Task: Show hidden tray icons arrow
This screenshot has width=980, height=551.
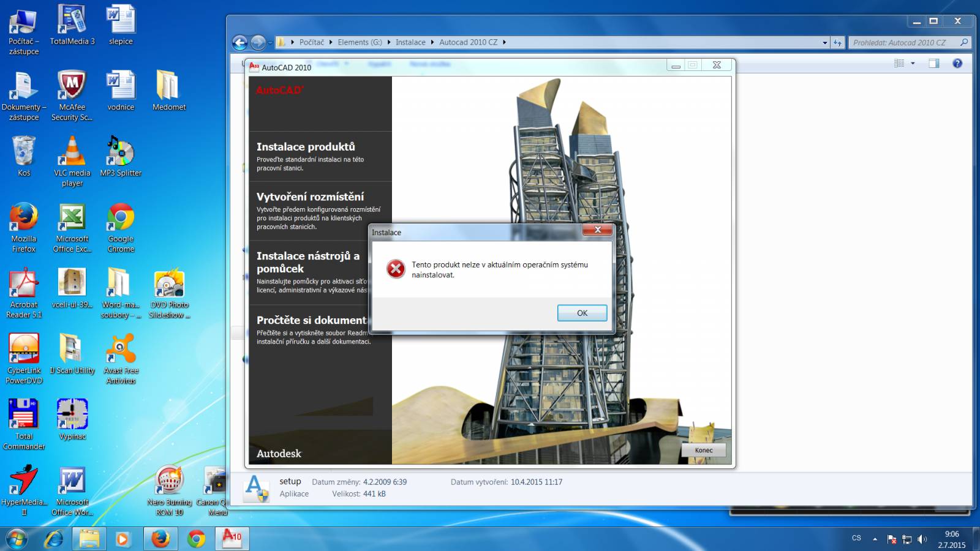Action: click(x=875, y=539)
